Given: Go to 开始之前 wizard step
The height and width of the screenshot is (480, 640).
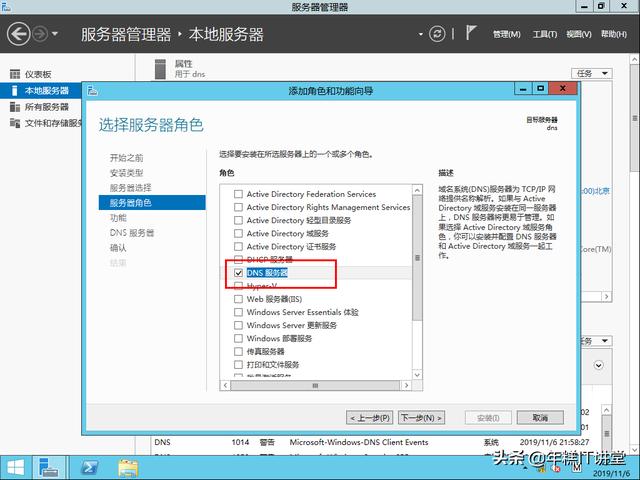Looking at the screenshot, I should (127, 158).
